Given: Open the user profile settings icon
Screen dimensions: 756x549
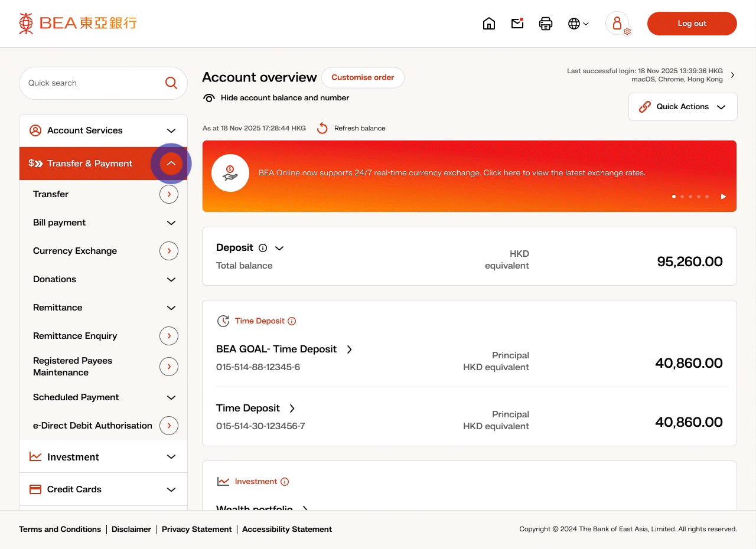Looking at the screenshot, I should pos(618,24).
